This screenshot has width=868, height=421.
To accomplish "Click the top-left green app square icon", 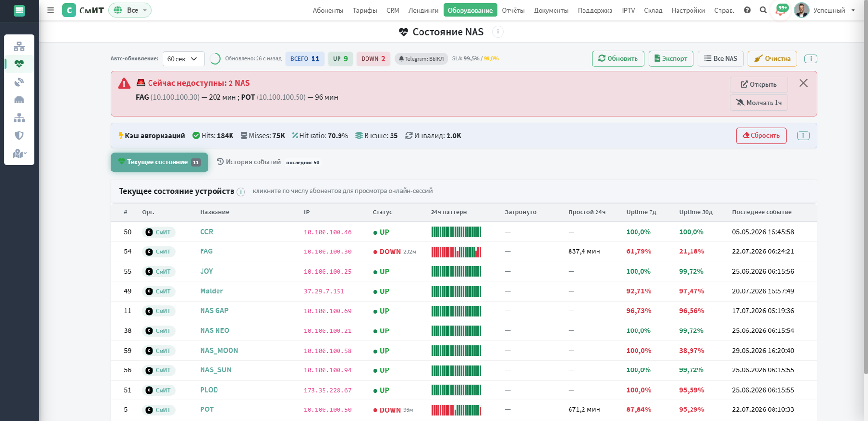I will point(19,11).
